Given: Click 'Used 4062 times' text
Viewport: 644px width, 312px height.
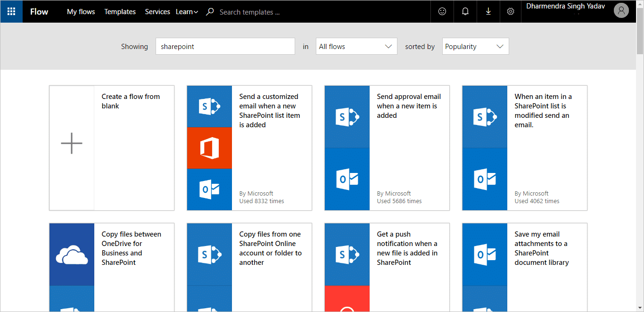Looking at the screenshot, I should pyautogui.click(x=537, y=201).
